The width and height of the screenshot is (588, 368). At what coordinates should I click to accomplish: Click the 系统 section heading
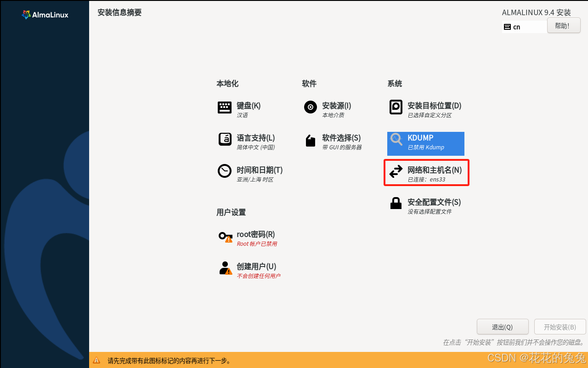395,84
